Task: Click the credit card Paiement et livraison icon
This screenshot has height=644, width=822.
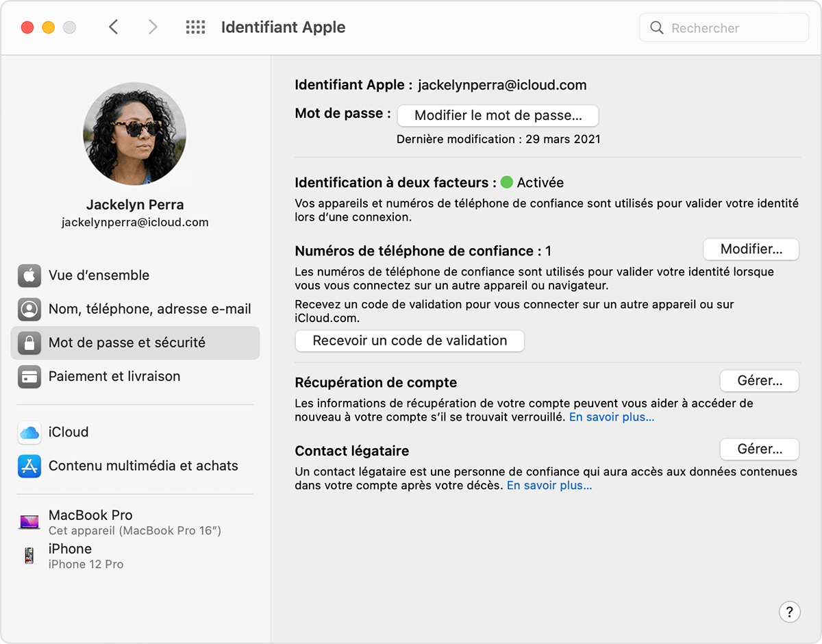Action: click(x=29, y=376)
